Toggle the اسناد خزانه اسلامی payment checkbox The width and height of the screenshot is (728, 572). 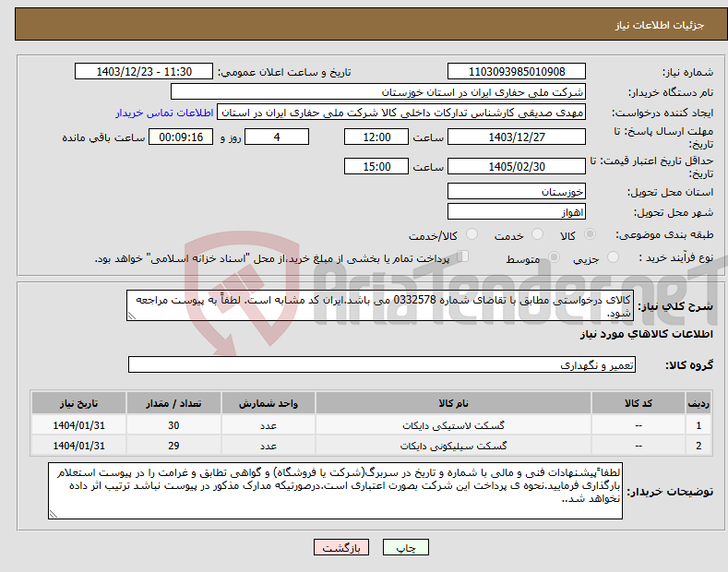click(463, 256)
